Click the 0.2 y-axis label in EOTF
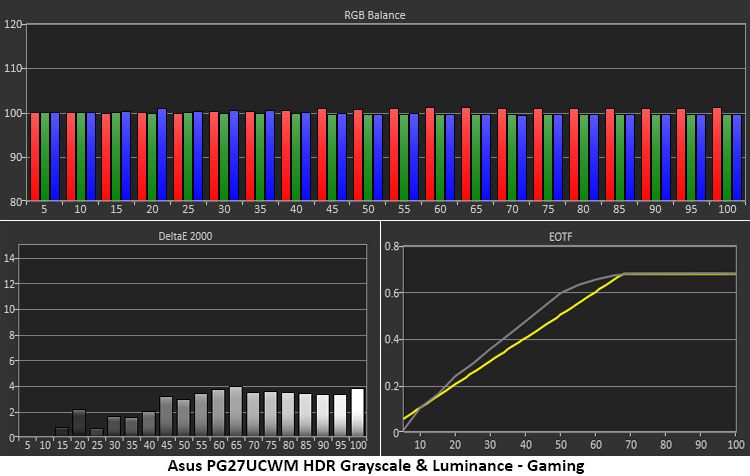 (392, 386)
